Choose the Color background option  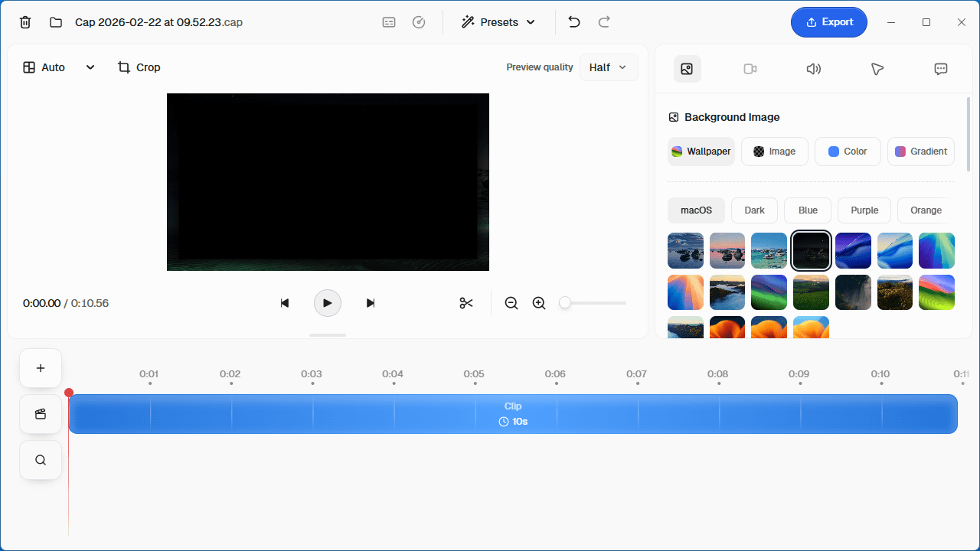pyautogui.click(x=848, y=152)
